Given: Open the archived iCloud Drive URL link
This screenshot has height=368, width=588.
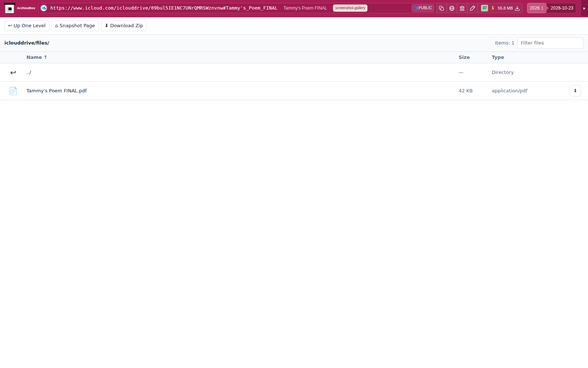Looking at the screenshot, I should (164, 8).
